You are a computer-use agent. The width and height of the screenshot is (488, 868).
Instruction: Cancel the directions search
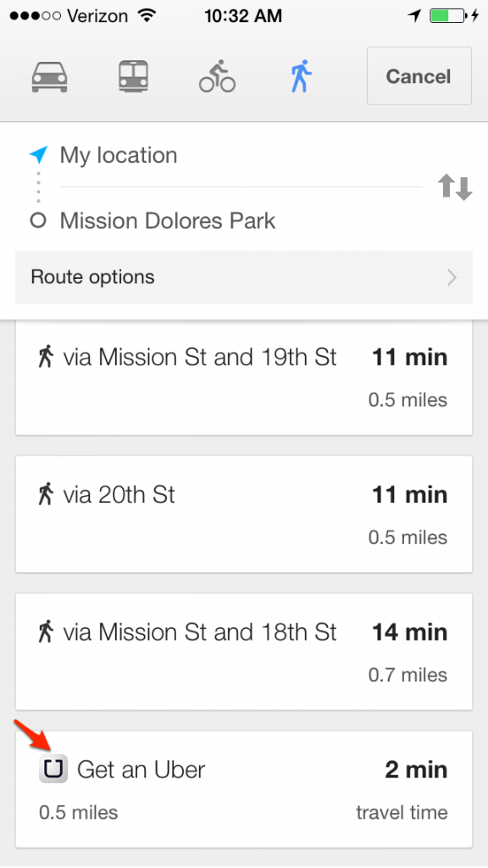(x=419, y=75)
